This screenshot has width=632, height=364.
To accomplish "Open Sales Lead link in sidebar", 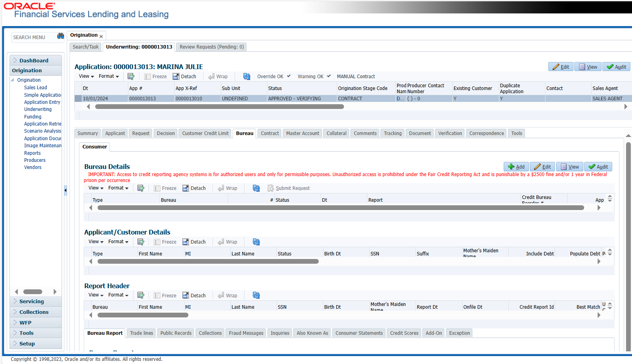I will click(x=36, y=88).
